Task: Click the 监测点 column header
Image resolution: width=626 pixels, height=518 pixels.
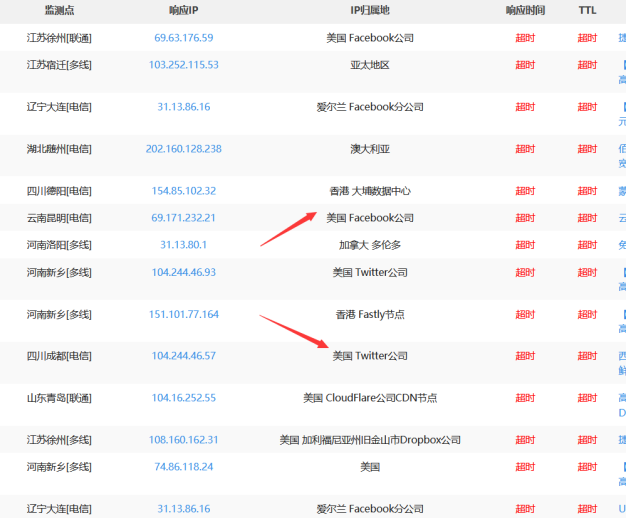Action: 59,10
